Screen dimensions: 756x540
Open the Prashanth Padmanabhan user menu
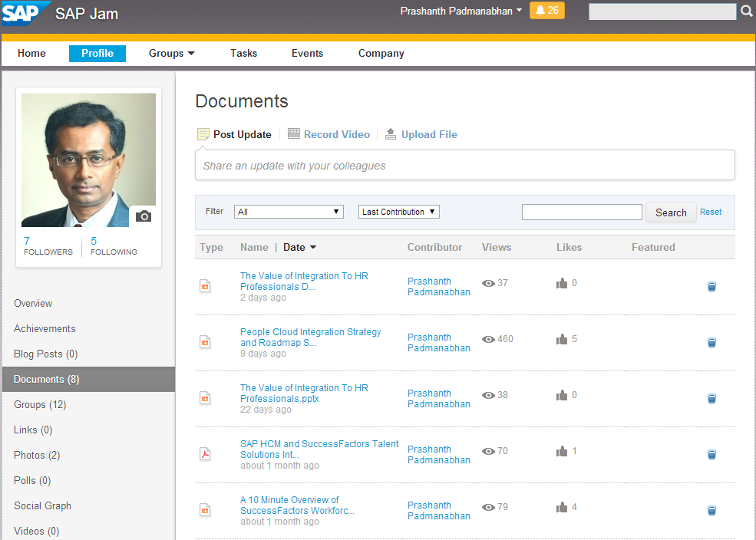461,11
